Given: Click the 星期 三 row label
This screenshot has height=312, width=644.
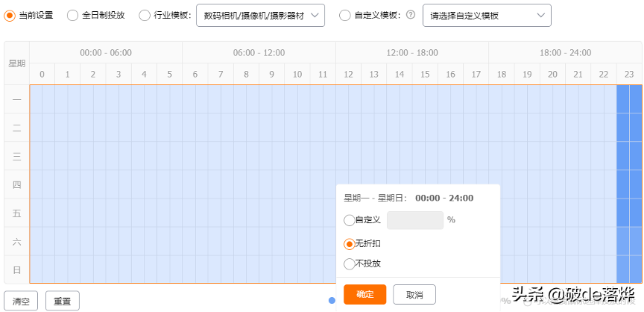Looking at the screenshot, I should tap(16, 156).
